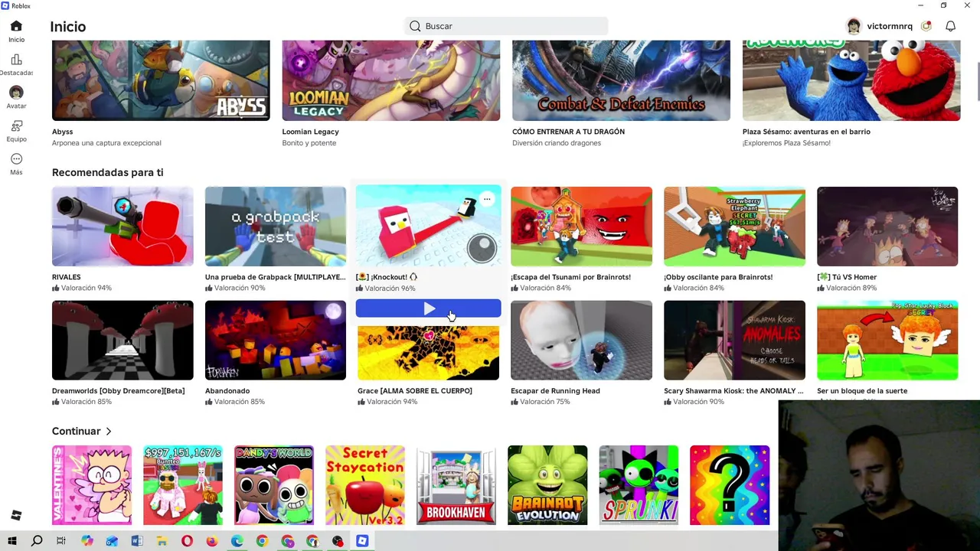Open the Más menu in sidebar
980x551 pixels.
[16, 159]
